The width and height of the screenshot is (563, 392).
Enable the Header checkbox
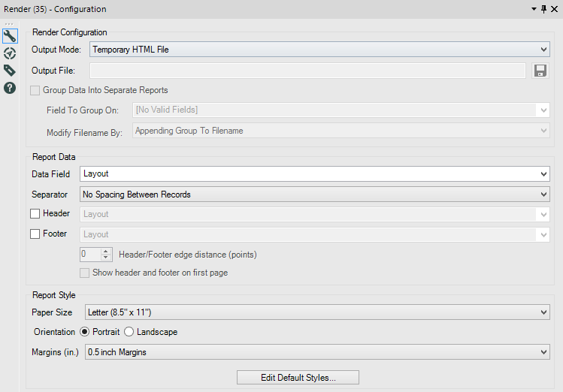[x=35, y=214]
